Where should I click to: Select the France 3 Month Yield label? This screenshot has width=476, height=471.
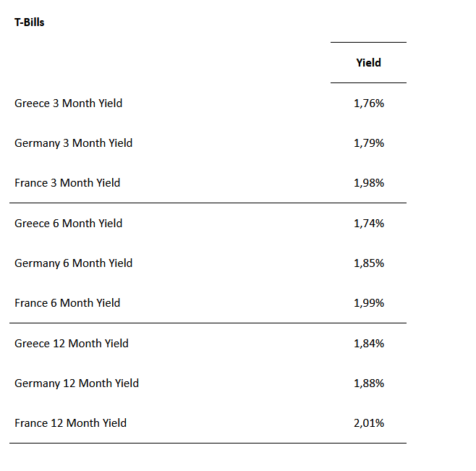pos(67,183)
